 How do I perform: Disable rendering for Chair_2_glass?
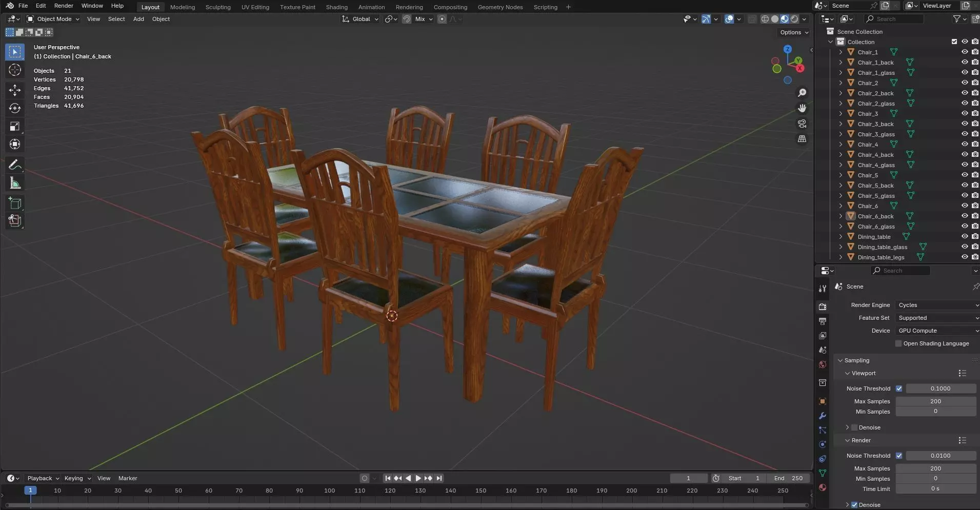click(x=975, y=103)
